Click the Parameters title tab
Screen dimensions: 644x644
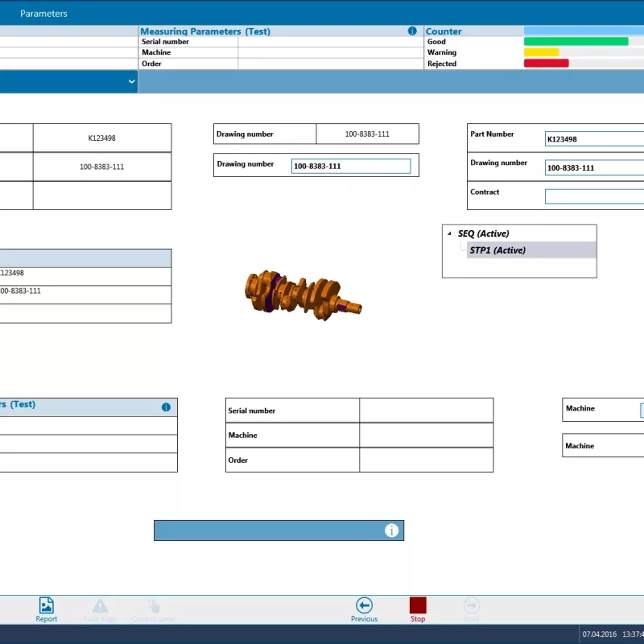coord(43,14)
